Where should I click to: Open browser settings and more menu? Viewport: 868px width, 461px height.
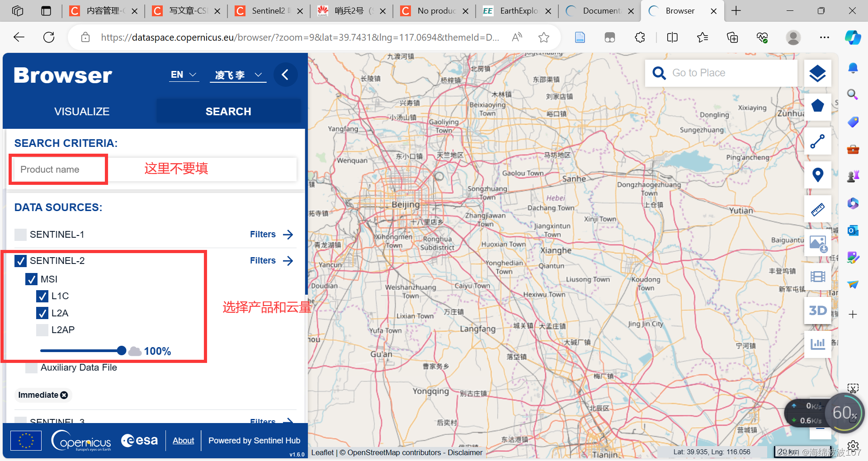coord(825,38)
